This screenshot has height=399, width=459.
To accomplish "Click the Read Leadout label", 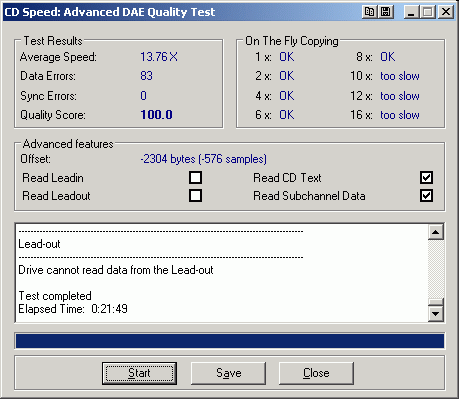I will point(56,196).
